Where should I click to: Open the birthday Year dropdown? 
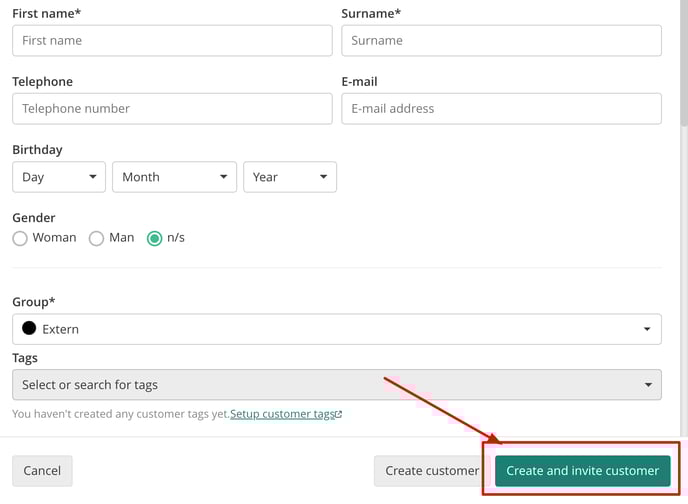pos(290,177)
